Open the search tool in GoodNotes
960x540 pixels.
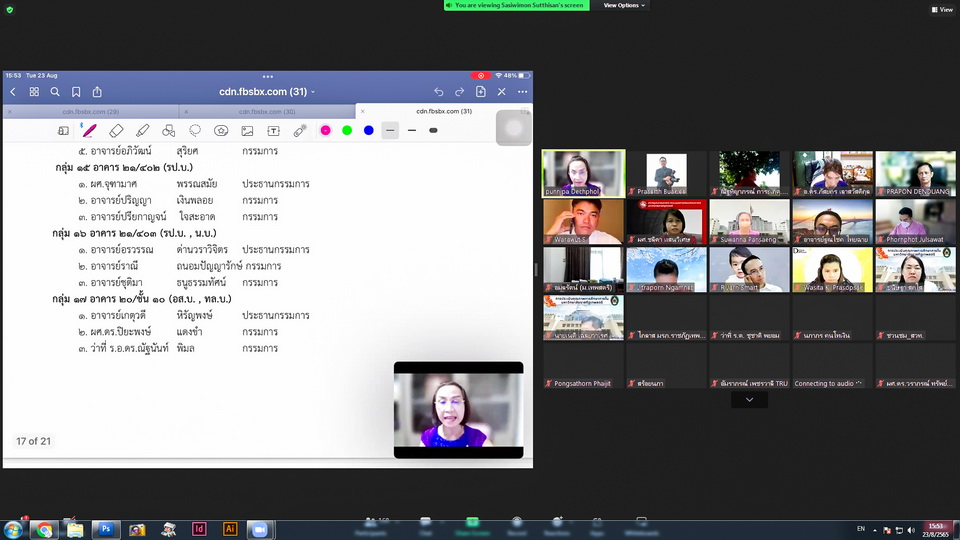pyautogui.click(x=55, y=92)
